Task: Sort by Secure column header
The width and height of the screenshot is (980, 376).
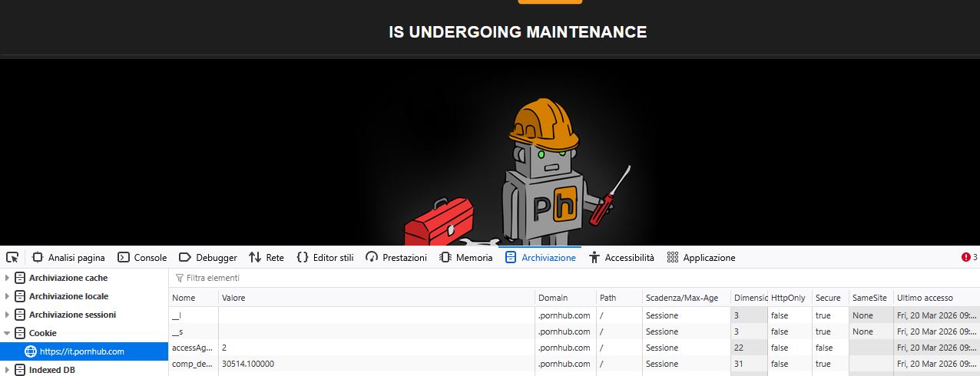Action: pos(830,298)
